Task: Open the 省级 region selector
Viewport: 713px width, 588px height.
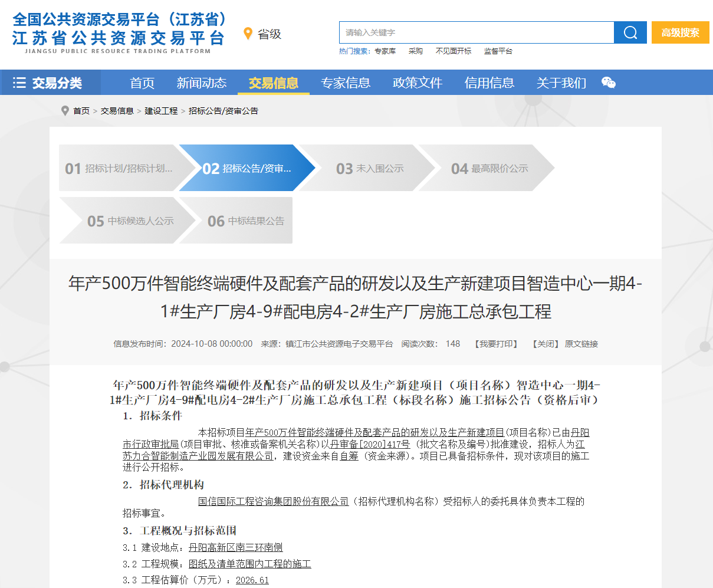Action: coord(270,34)
